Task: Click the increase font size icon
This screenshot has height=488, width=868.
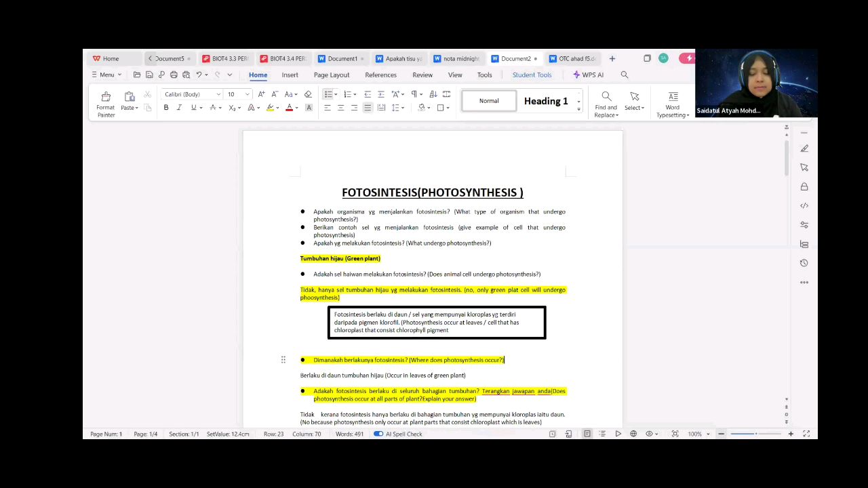Action: (x=261, y=94)
